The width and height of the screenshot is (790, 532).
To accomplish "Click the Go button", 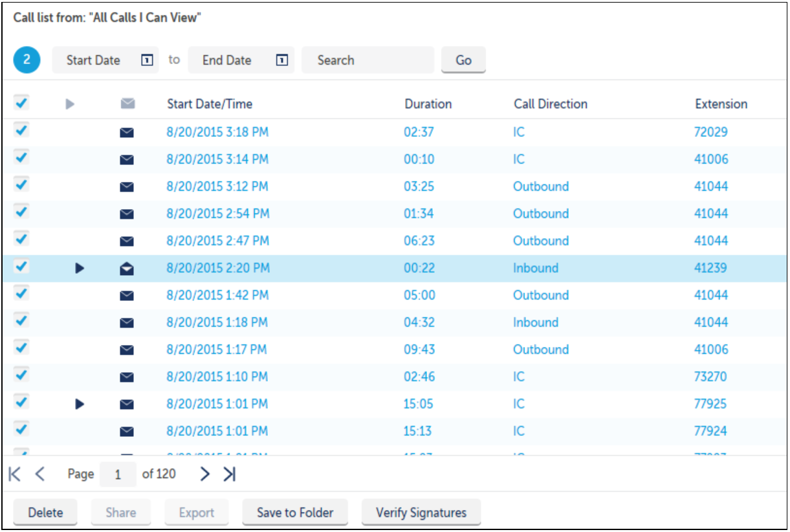I will [463, 60].
